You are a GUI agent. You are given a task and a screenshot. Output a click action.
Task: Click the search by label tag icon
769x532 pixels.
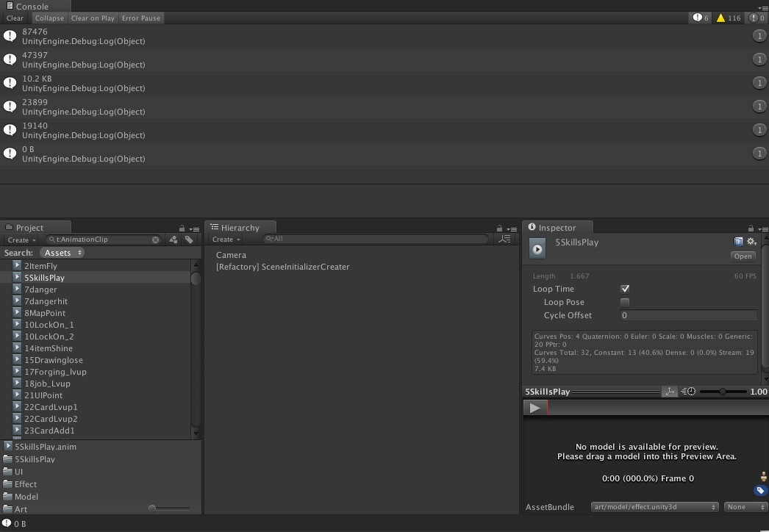coord(189,240)
